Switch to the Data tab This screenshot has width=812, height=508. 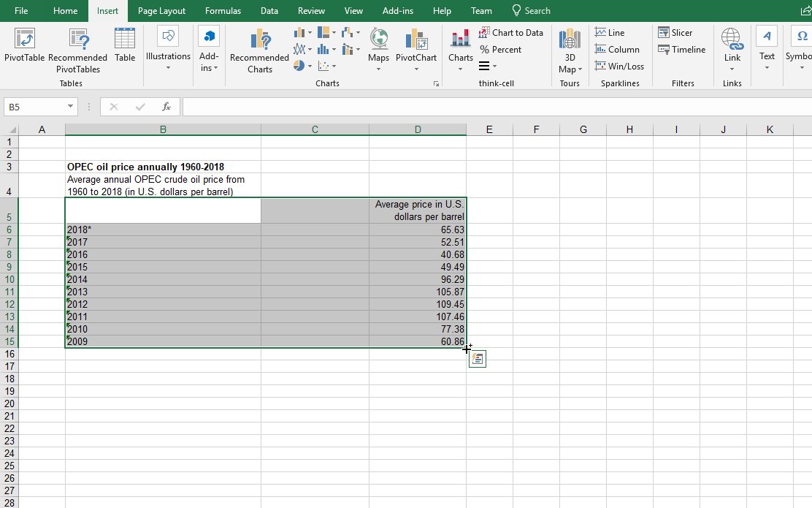269,10
